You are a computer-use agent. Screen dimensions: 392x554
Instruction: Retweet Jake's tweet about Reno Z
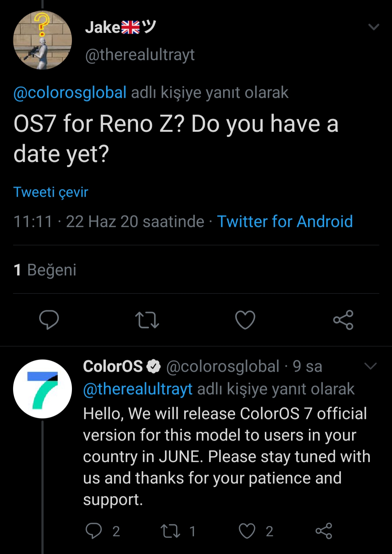click(147, 320)
